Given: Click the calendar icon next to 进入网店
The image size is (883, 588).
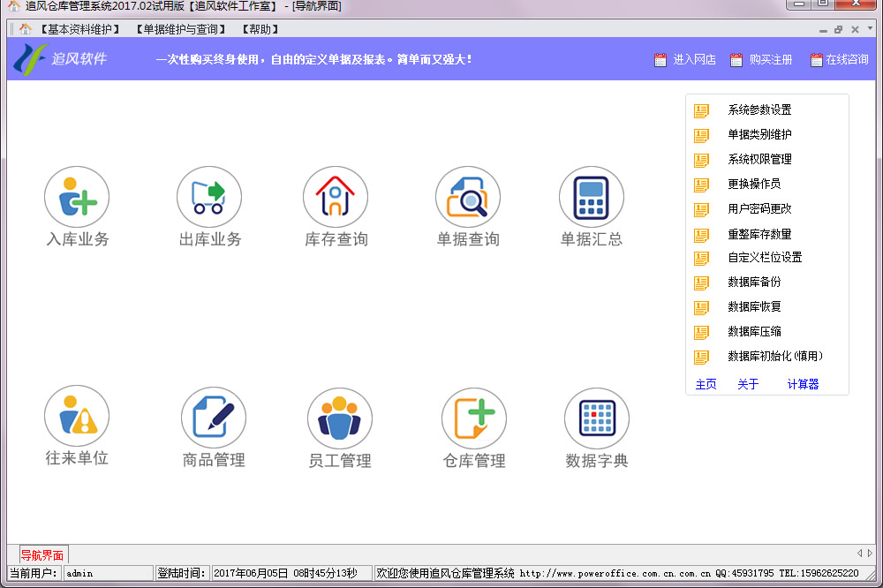Looking at the screenshot, I should [x=660, y=60].
